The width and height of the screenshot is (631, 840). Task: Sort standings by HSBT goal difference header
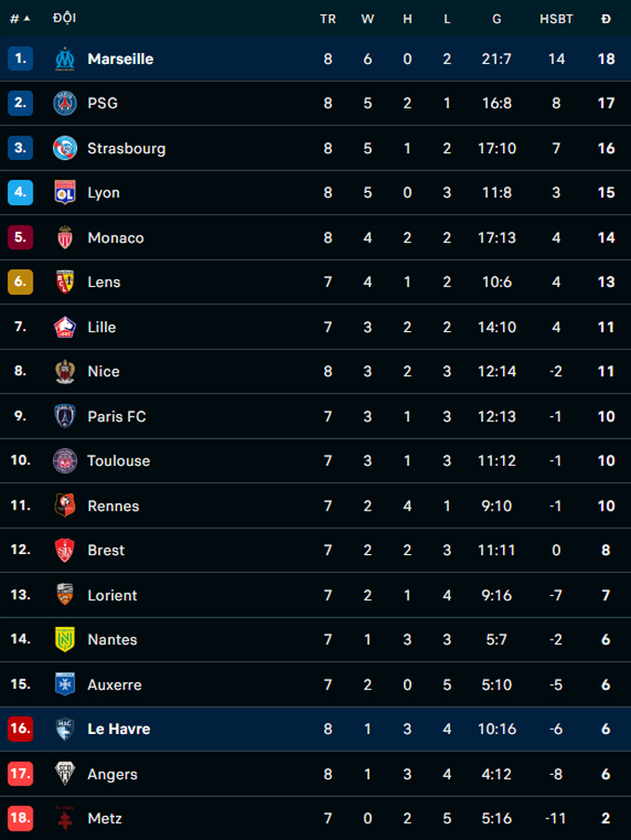click(556, 19)
